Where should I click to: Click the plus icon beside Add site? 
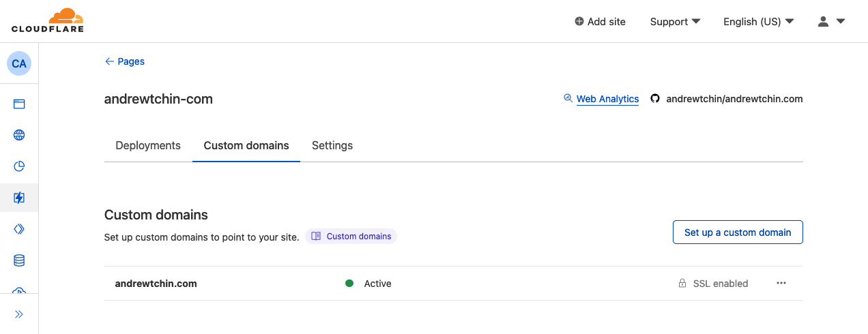pyautogui.click(x=579, y=21)
